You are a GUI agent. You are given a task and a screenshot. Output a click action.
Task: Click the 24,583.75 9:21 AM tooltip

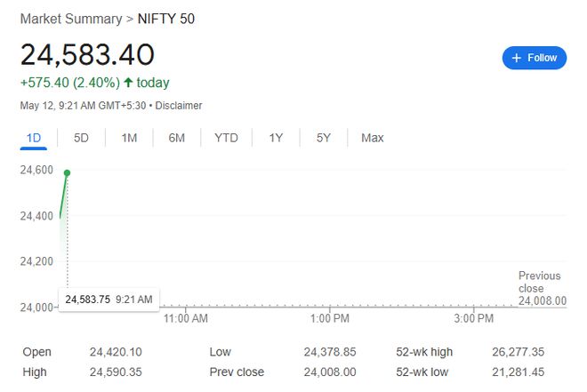pos(109,300)
